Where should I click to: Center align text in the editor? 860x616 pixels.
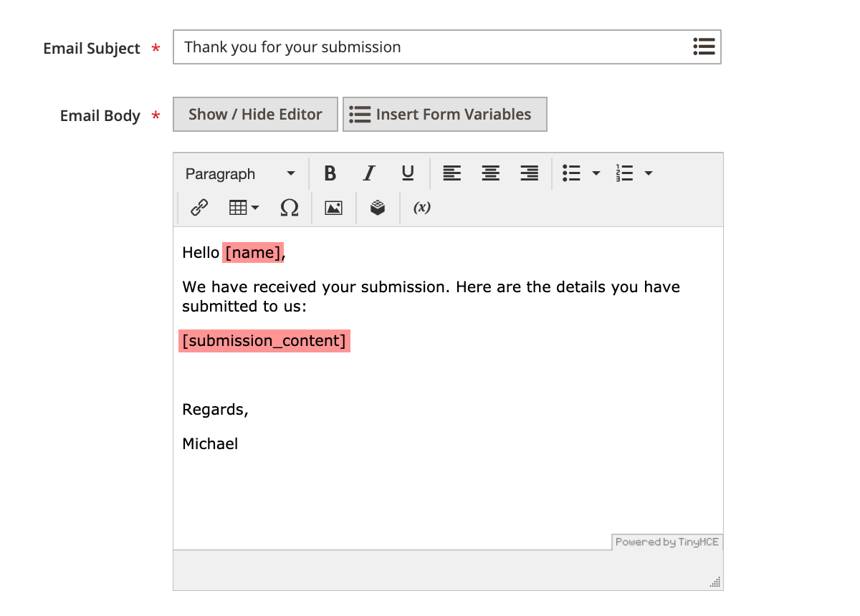(490, 173)
